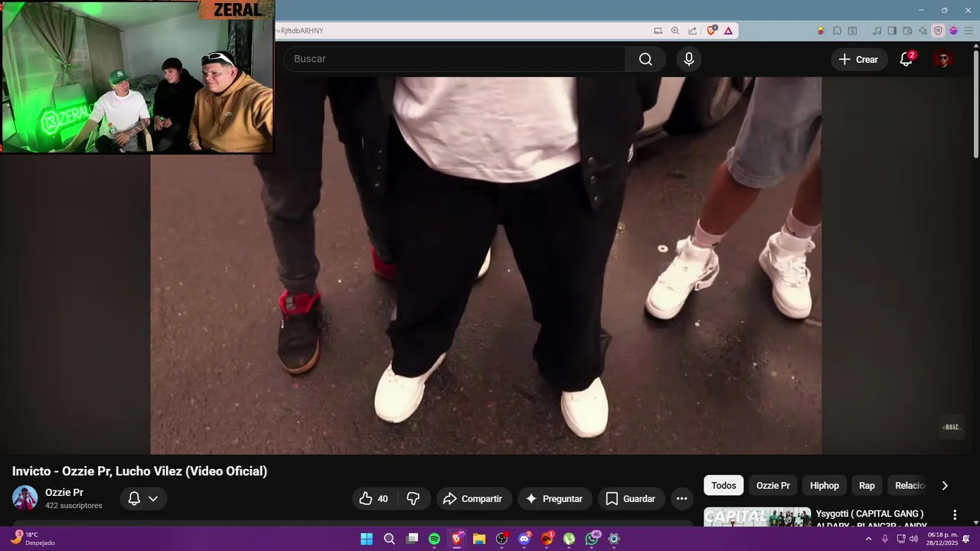980x551 pixels.
Task: Open uTorrent from the taskbar
Action: pos(569,539)
